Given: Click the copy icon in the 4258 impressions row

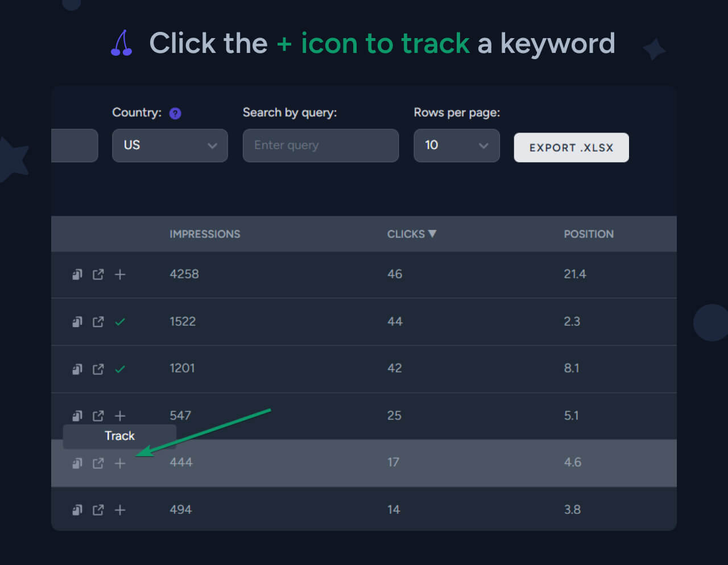Looking at the screenshot, I should coord(77,275).
